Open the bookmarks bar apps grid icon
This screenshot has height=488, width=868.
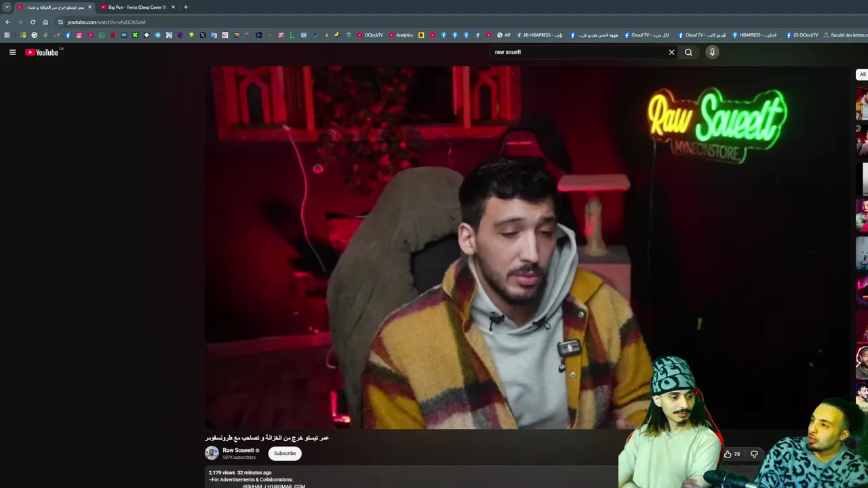[x=7, y=35]
